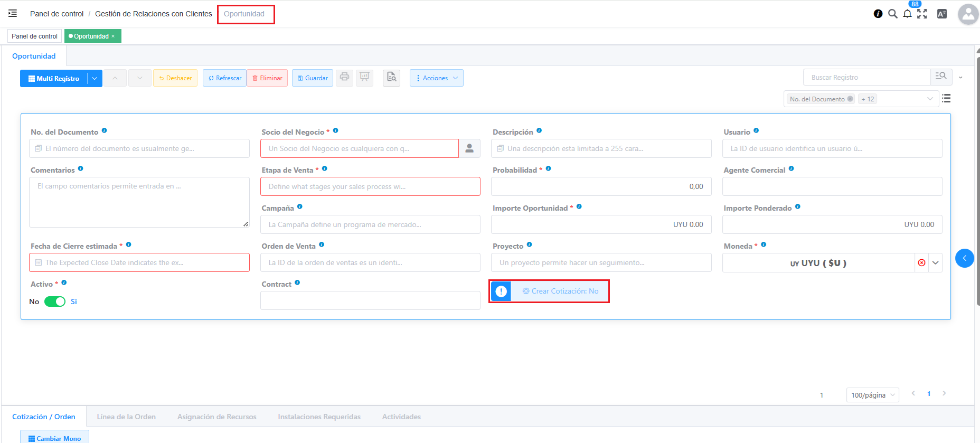The height and width of the screenshot is (443, 980).
Task: Open the language translation icon
Action: point(941,14)
